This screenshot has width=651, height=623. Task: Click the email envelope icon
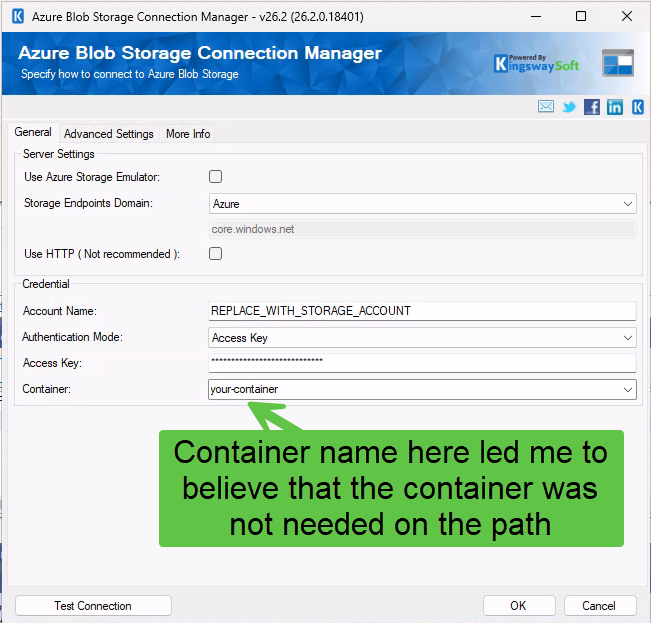tap(546, 107)
